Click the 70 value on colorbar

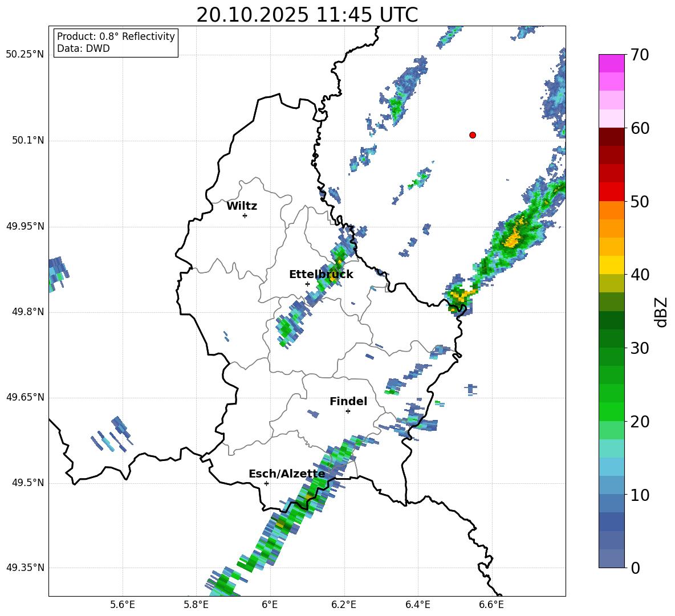click(x=640, y=55)
